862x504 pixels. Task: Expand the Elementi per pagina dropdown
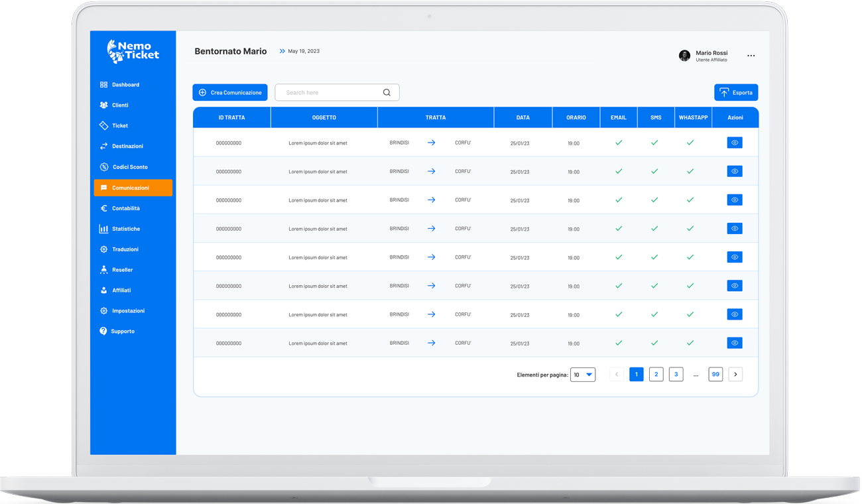tap(583, 375)
